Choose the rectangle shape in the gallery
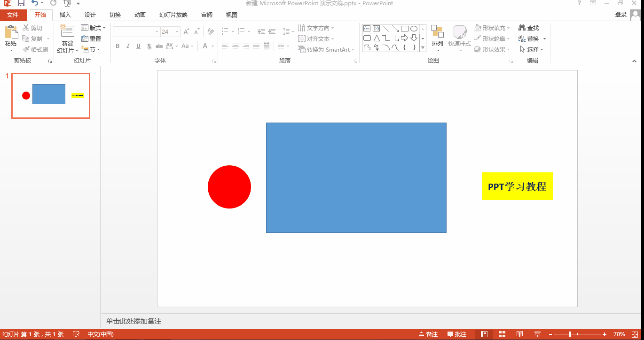This screenshot has width=644, height=340. tap(405, 28)
